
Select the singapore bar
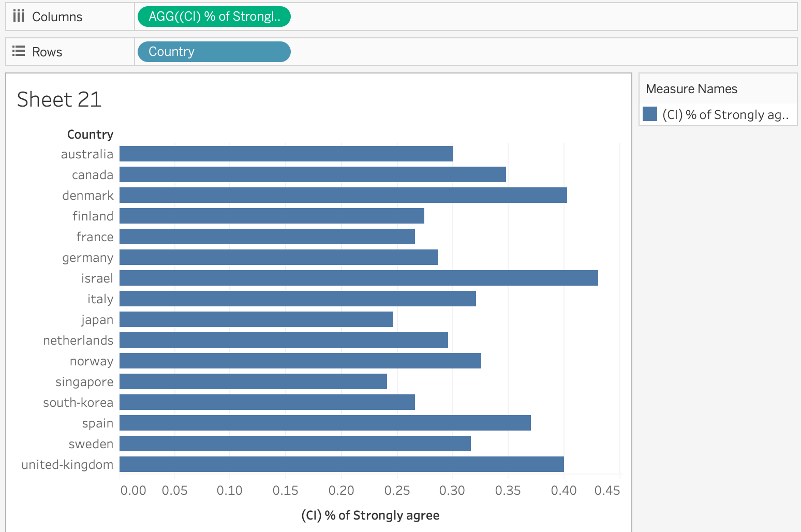pos(253,381)
